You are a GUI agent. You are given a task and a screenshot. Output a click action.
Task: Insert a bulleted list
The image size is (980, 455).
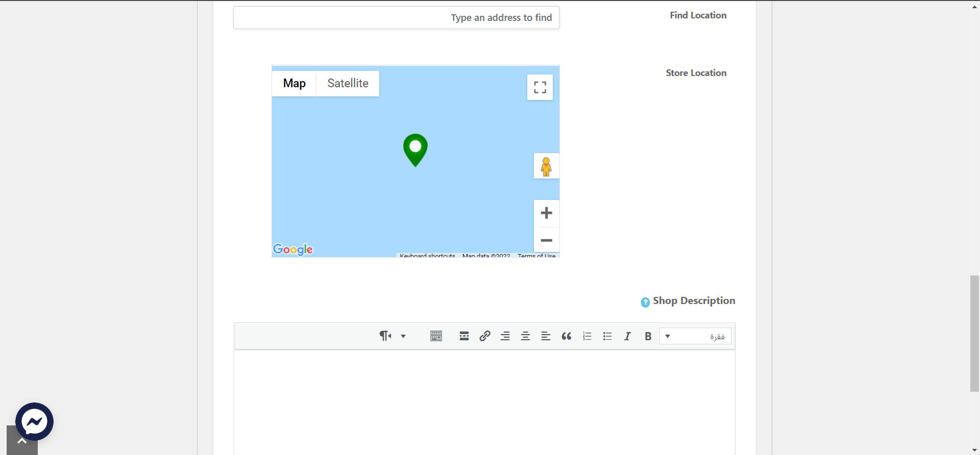tap(607, 336)
